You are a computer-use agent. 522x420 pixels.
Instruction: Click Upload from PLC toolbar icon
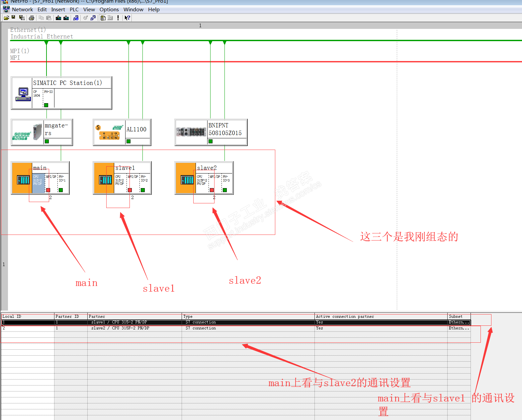[66, 18]
